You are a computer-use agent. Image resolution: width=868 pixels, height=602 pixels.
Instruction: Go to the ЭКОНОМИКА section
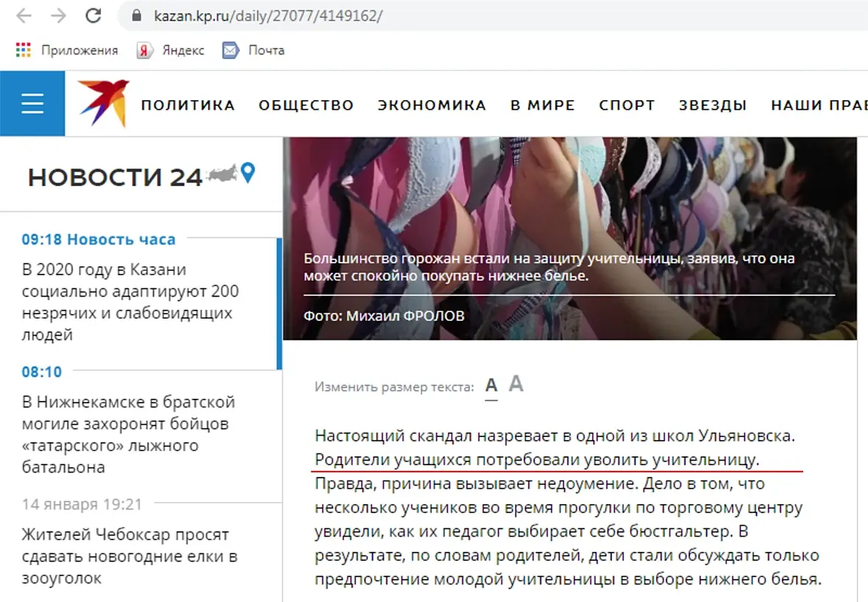coord(432,105)
